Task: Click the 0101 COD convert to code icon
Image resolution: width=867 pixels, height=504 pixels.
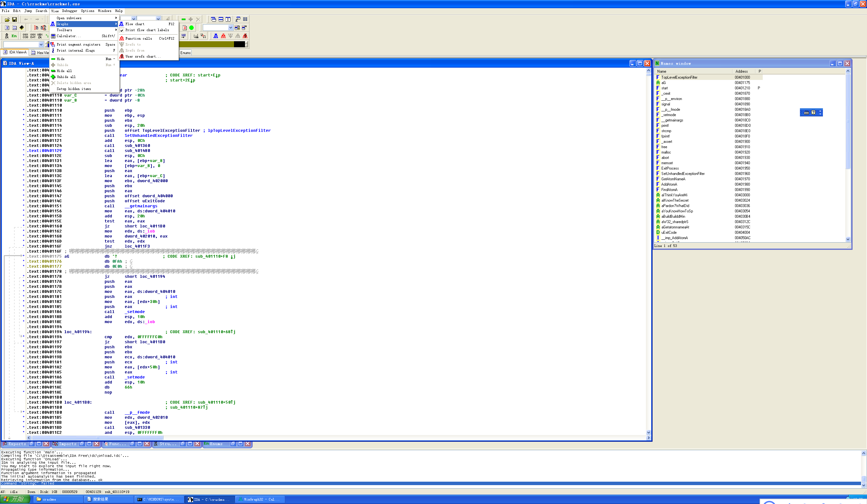Action: (x=26, y=36)
